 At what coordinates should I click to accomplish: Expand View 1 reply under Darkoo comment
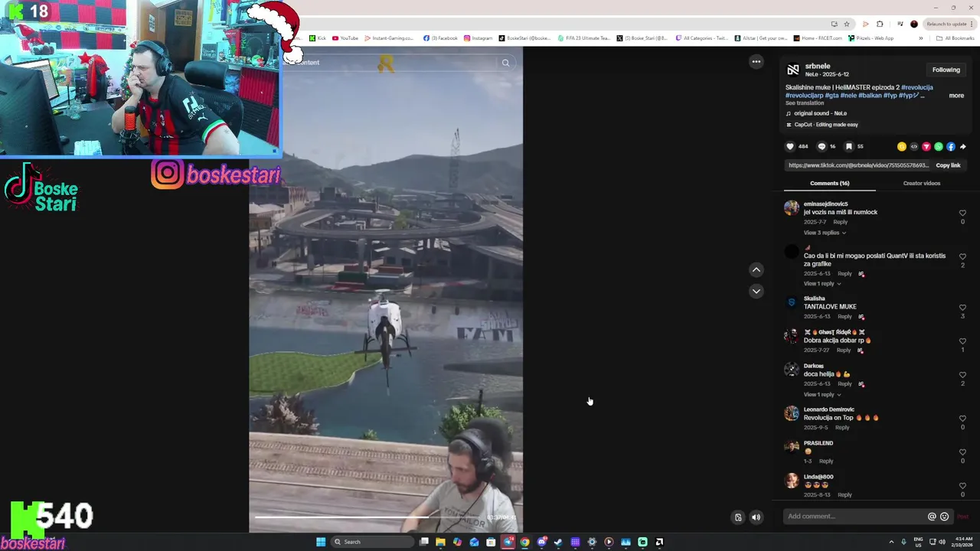(x=822, y=395)
